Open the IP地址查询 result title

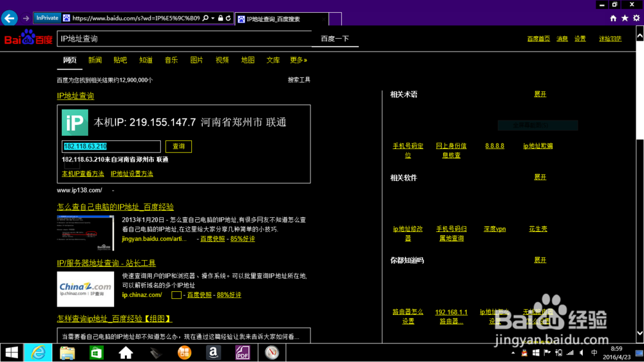point(75,96)
